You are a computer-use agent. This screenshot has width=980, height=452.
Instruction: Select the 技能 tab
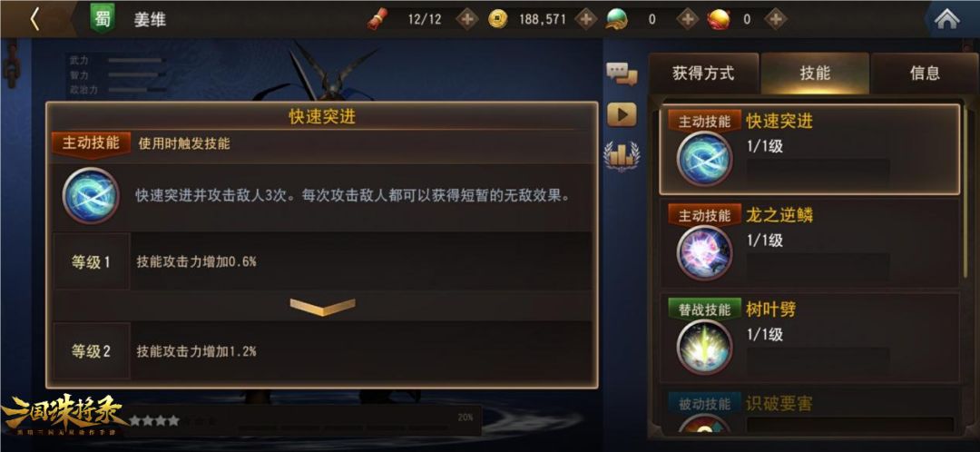point(815,74)
